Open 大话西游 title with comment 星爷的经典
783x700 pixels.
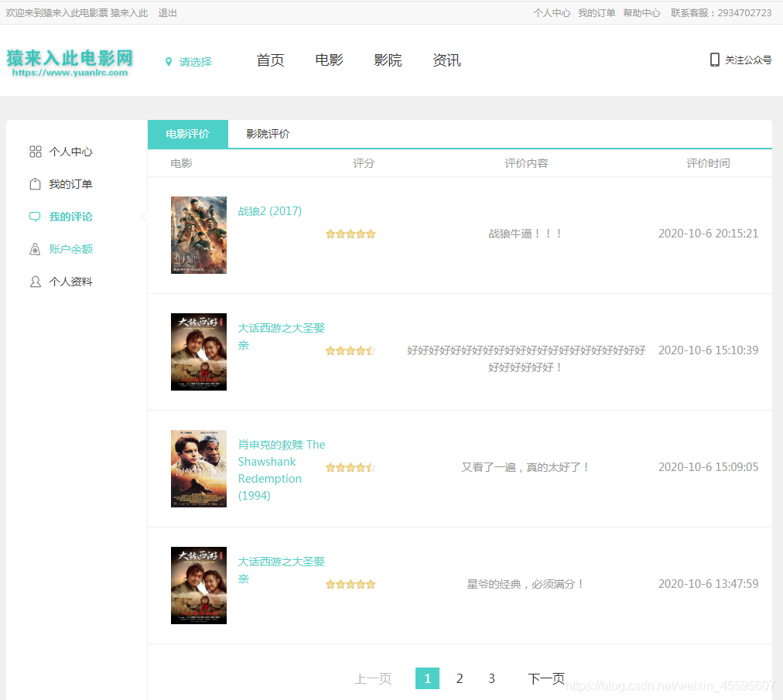click(x=281, y=570)
